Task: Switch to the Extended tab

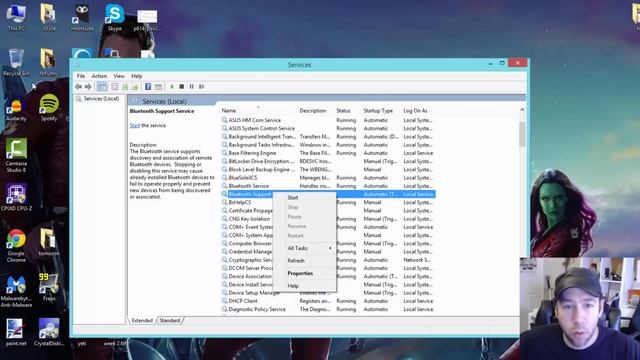Action: tap(142, 320)
